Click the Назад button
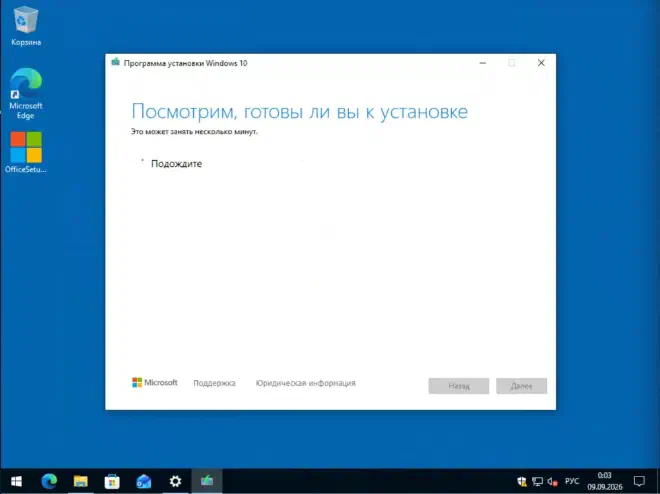Screen dimensions: 660x494 tap(459, 386)
